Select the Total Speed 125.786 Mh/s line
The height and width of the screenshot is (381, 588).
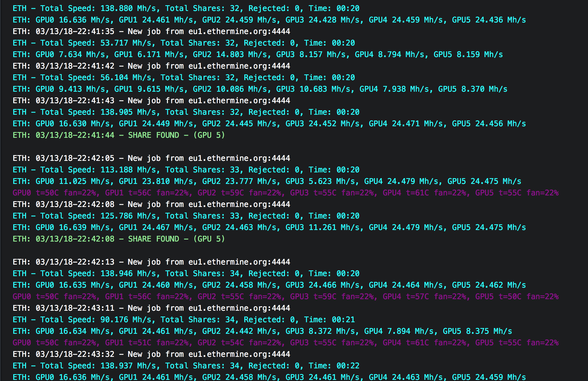(x=186, y=216)
